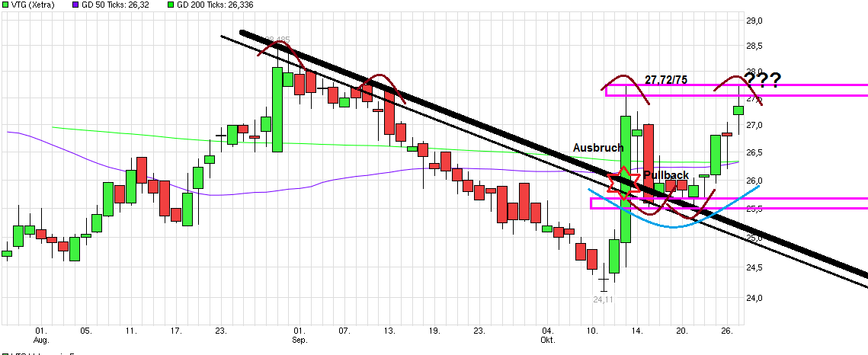
Task: Click the purple GD 50 Ticks legend swatch
Action: [76, 5]
